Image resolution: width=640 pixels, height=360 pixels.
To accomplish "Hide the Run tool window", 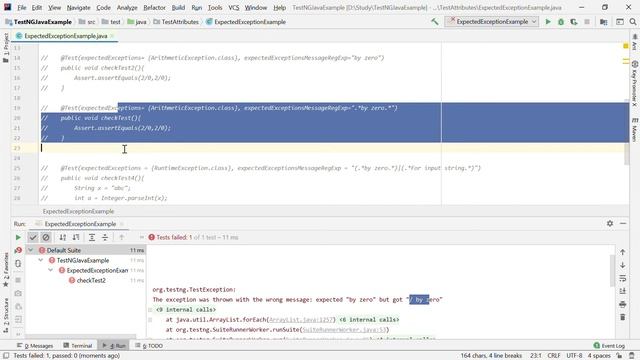I will tap(623, 224).
